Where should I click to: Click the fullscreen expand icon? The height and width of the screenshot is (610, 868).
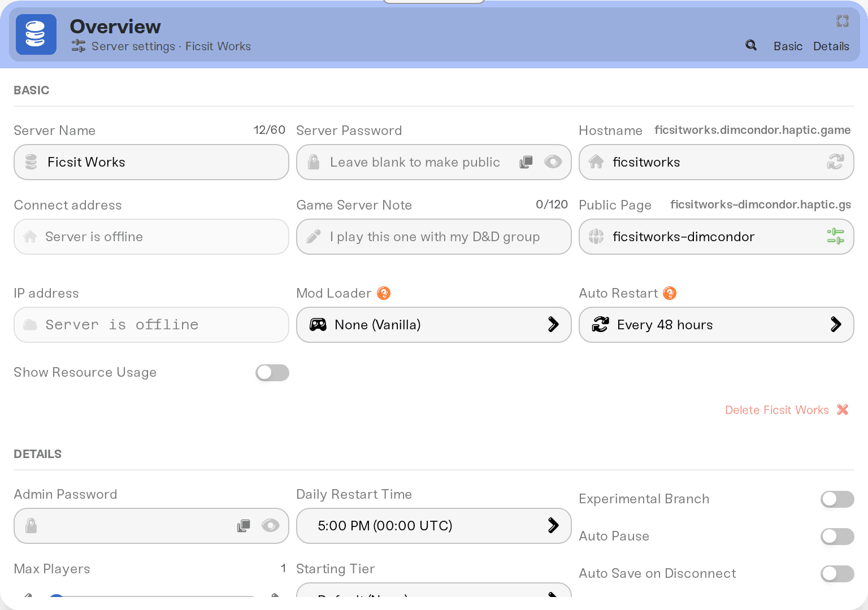pyautogui.click(x=843, y=21)
